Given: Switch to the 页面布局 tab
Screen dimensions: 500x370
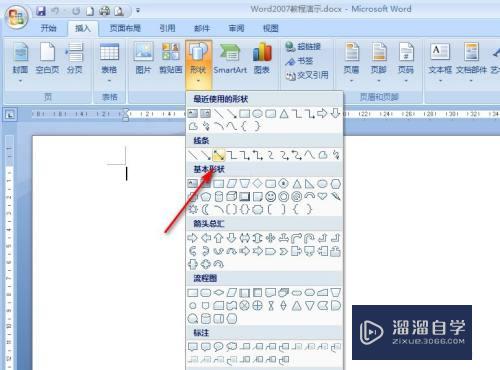Looking at the screenshot, I should 125,28.
